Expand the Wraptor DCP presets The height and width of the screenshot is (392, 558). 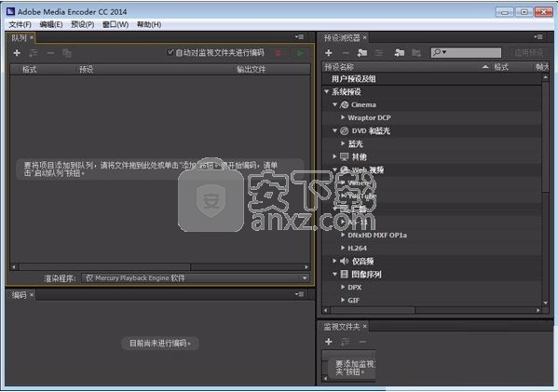coord(343,117)
